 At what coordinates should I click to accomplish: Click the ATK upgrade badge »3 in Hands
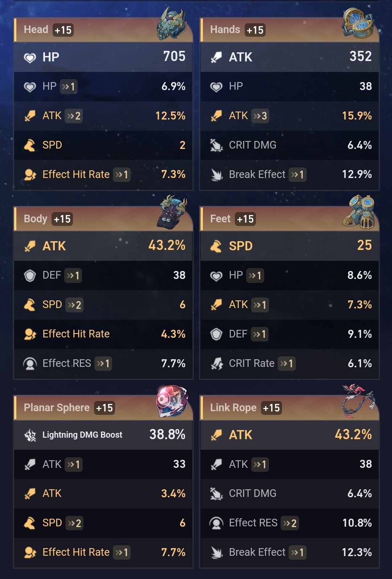[x=260, y=116]
